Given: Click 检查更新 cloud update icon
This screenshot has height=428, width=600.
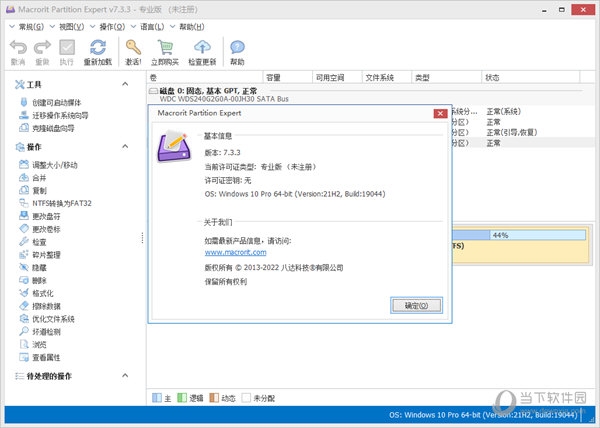Looking at the screenshot, I should pyautogui.click(x=202, y=47).
